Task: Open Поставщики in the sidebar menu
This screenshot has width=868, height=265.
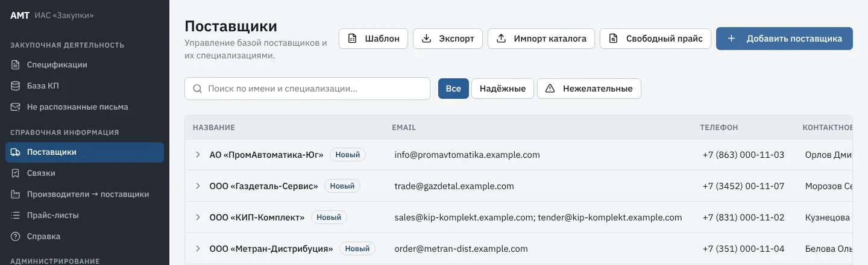Action: (x=84, y=152)
